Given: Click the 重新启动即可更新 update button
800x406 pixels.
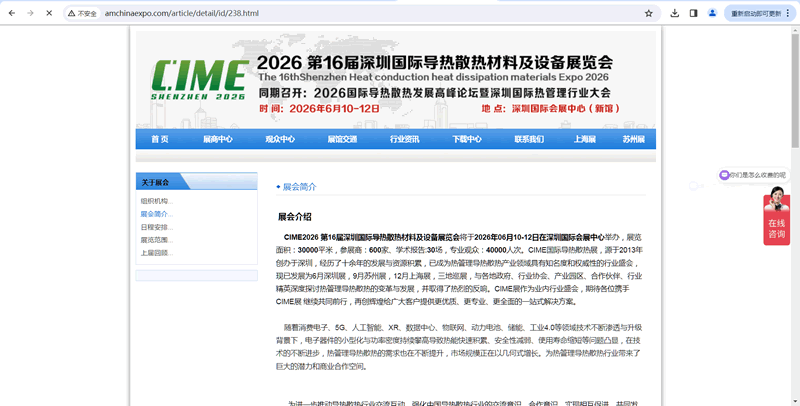Looking at the screenshot, I should [756, 13].
